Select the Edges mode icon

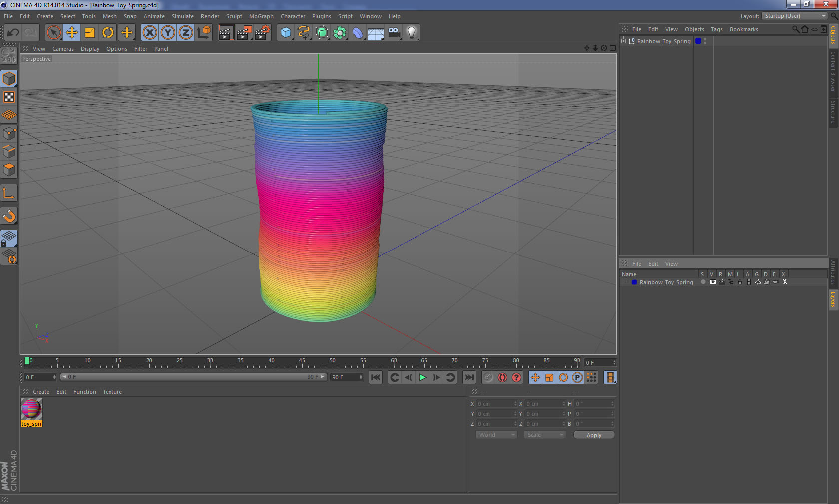coord(9,151)
